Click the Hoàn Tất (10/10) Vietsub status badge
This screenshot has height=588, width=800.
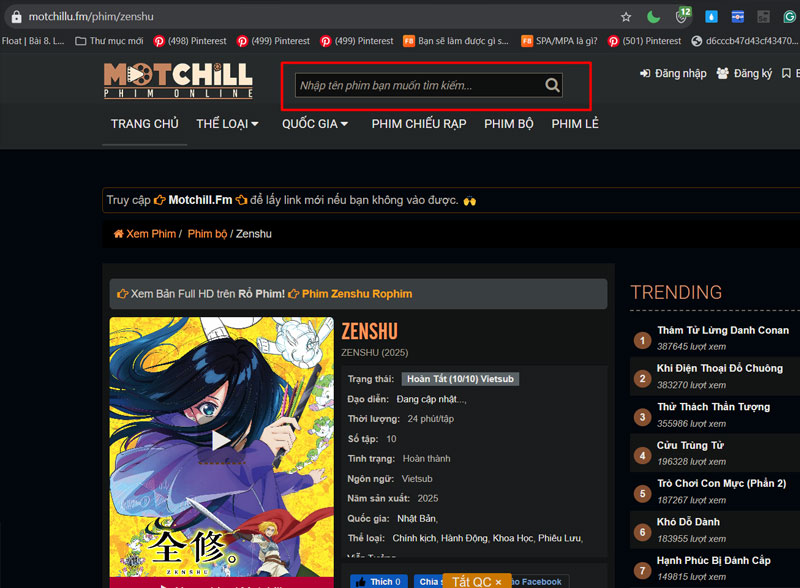pos(460,379)
